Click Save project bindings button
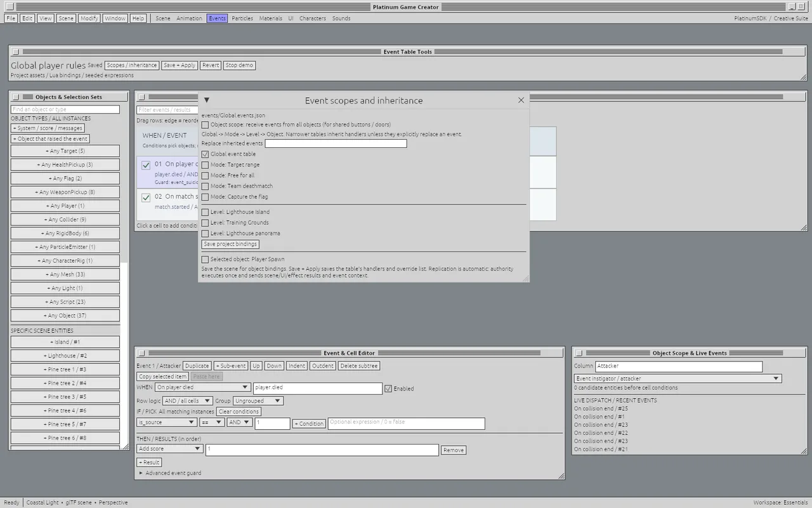 point(230,244)
